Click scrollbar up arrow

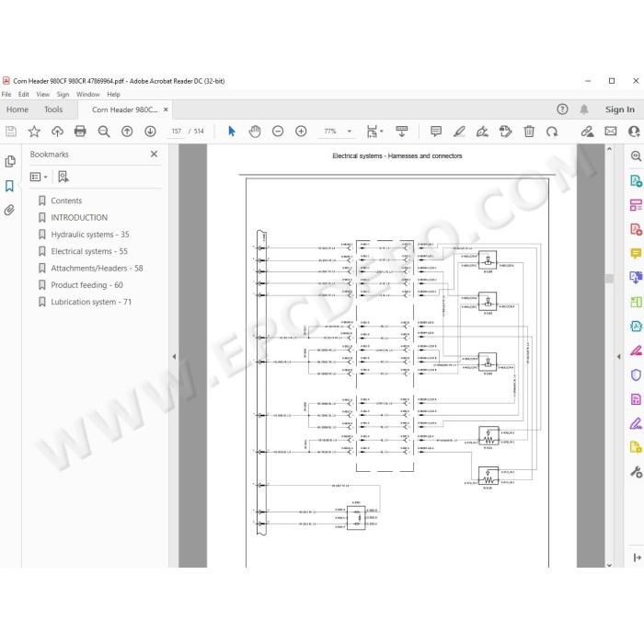609,149
